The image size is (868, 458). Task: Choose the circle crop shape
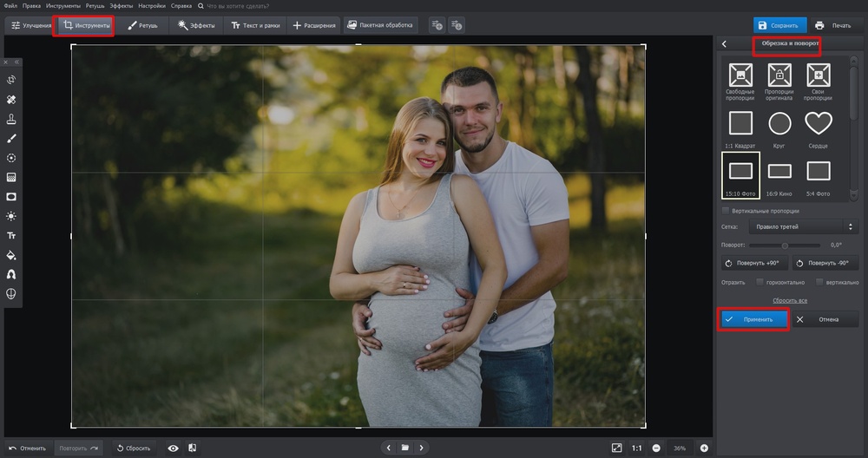click(x=779, y=123)
